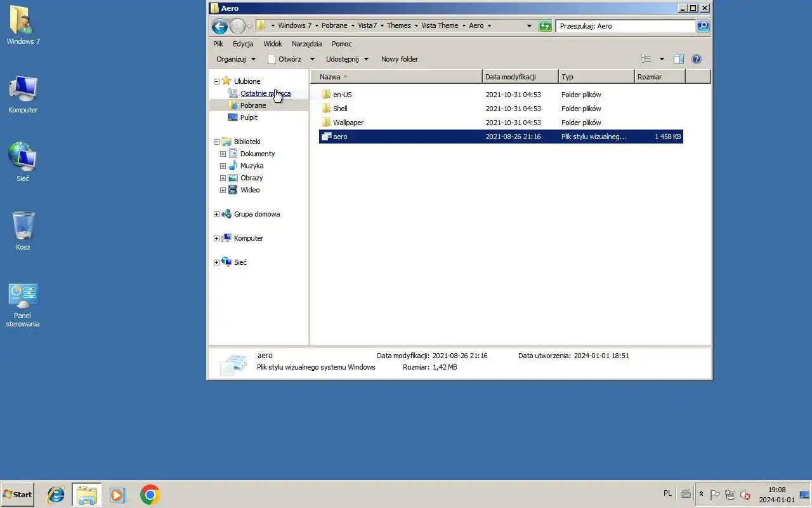Go back with the blue Back arrow
Image resolution: width=812 pixels, height=508 pixels.
219,26
